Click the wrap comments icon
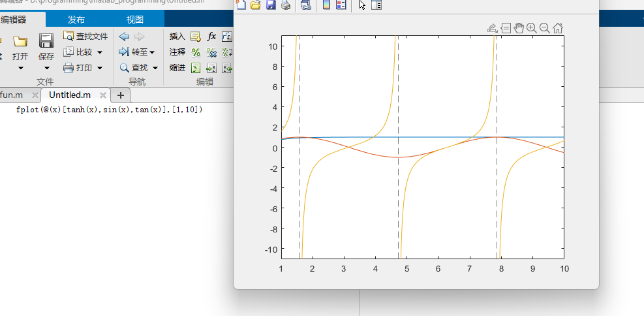The width and height of the screenshot is (644, 316). coord(227,52)
